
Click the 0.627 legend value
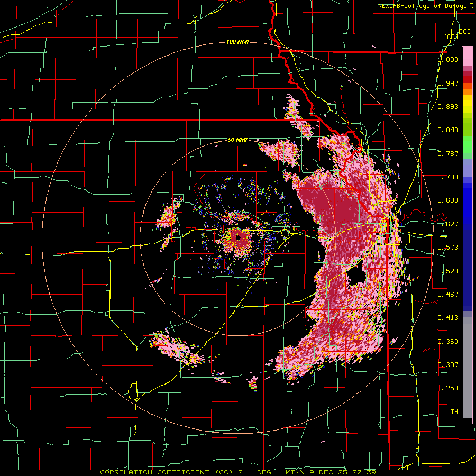448,224
